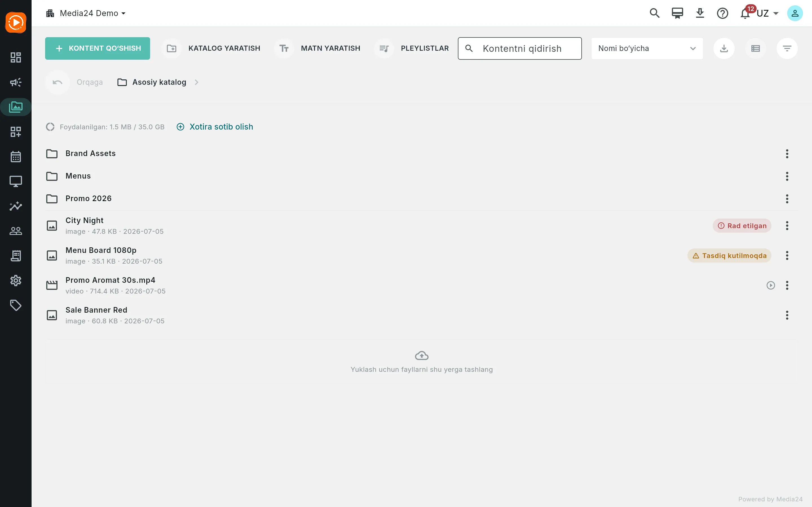This screenshot has width=812, height=507.
Task: Click the KONTENT QO'SHISH button
Action: click(98, 49)
